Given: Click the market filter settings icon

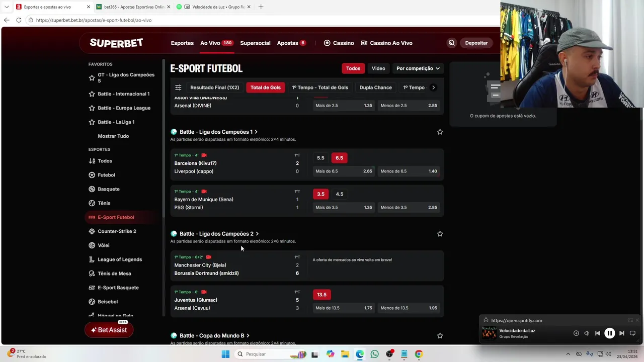Looking at the screenshot, I should [x=178, y=87].
